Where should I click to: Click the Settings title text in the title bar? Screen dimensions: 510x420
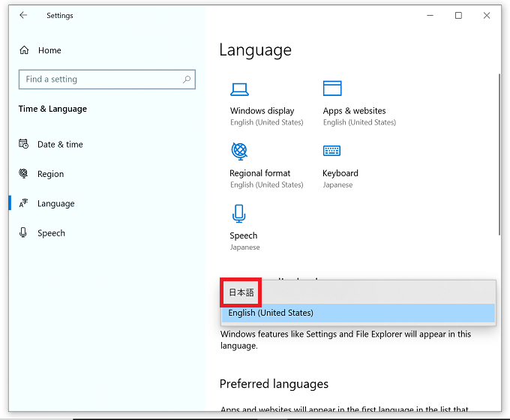click(x=60, y=16)
